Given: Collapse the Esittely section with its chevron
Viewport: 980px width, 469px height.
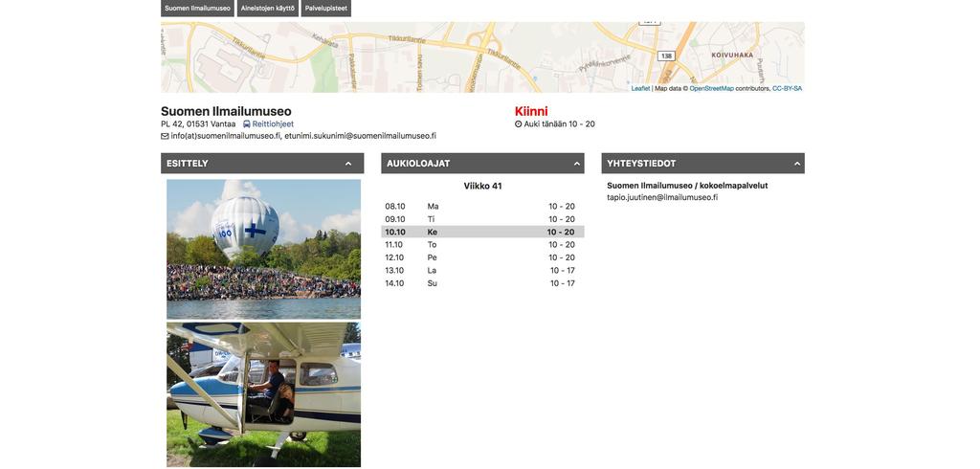Looking at the screenshot, I should (348, 164).
